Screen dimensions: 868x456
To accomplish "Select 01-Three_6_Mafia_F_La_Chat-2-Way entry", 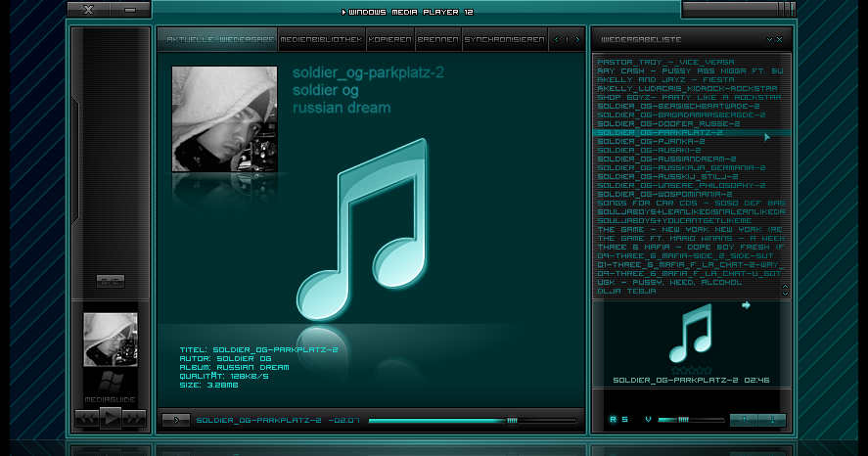I will coord(692,265).
